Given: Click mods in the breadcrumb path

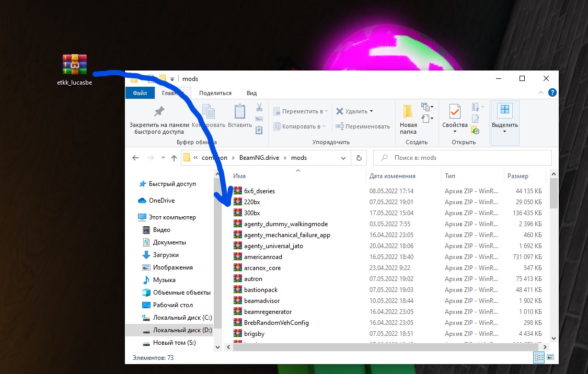Looking at the screenshot, I should [x=299, y=158].
